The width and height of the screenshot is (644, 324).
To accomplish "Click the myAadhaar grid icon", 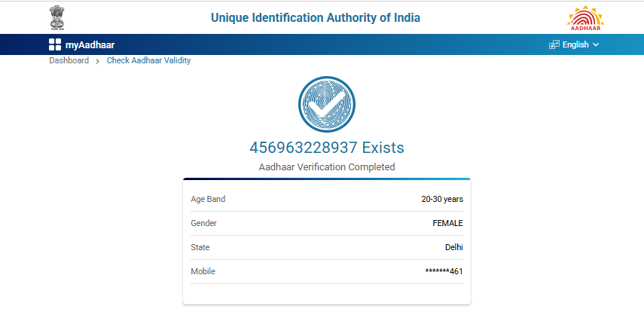I will (55, 44).
